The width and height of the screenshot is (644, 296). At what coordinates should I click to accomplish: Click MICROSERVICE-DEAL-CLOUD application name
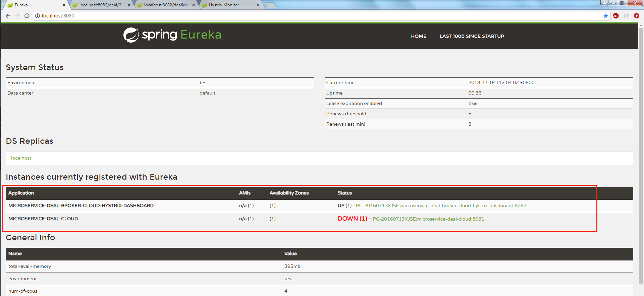pos(43,219)
